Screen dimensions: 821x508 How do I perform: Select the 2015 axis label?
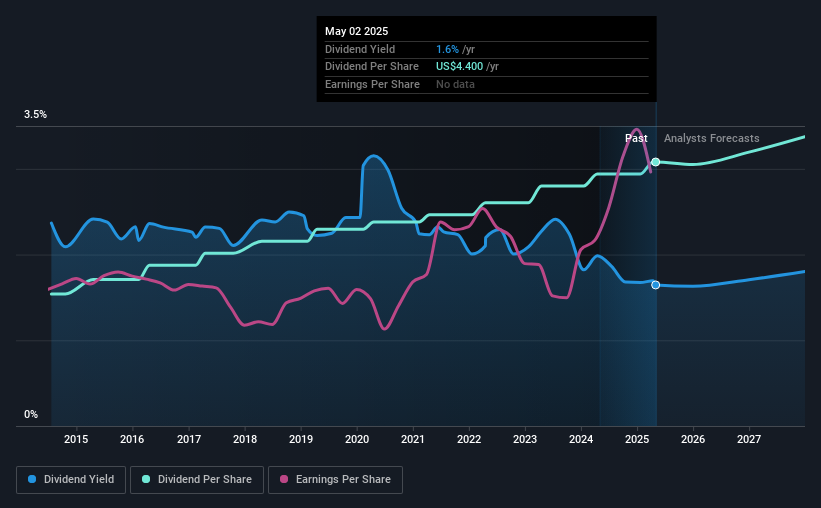pyautogui.click(x=76, y=439)
